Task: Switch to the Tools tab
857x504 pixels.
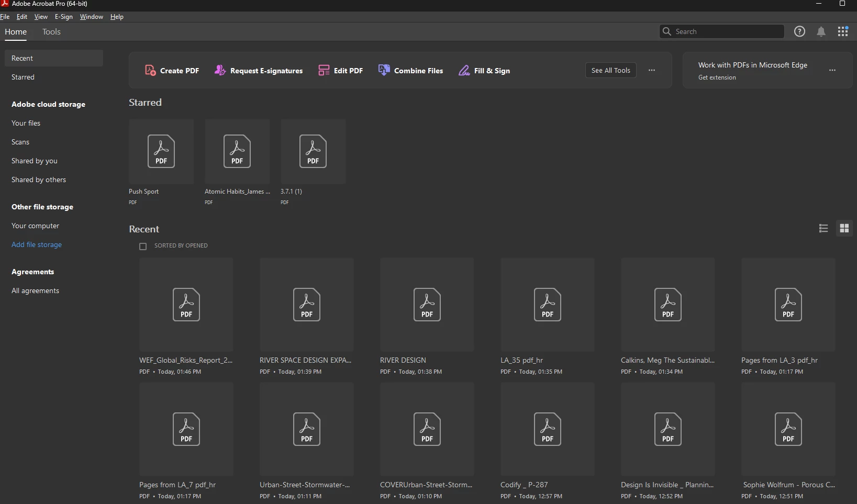Action: coord(51,31)
